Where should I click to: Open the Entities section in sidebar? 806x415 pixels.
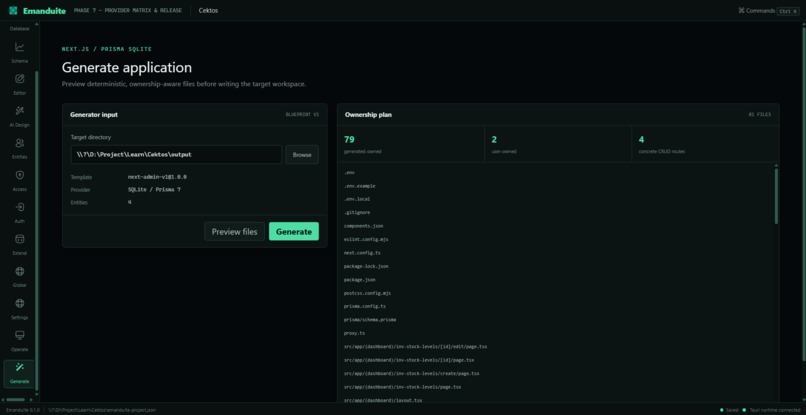click(20, 149)
